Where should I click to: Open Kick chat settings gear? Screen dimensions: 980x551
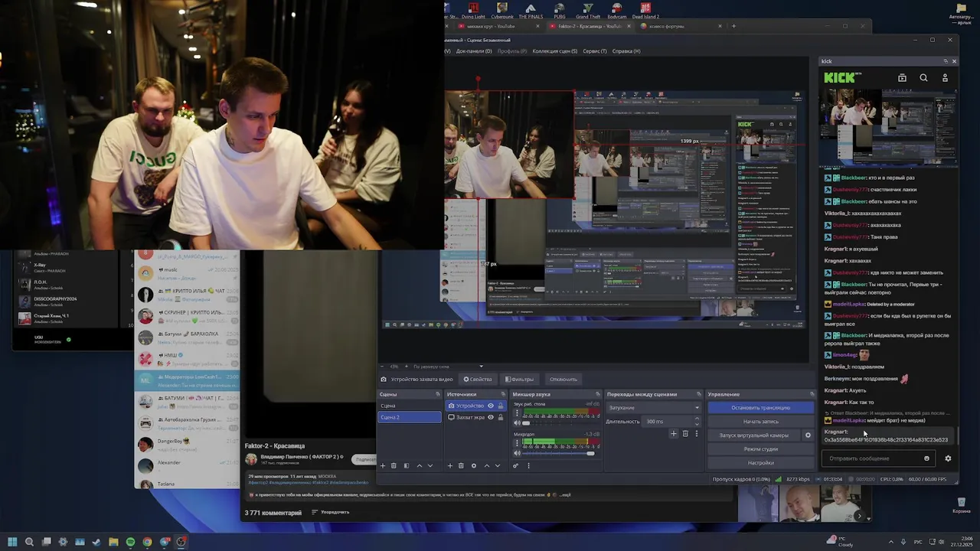(x=948, y=458)
